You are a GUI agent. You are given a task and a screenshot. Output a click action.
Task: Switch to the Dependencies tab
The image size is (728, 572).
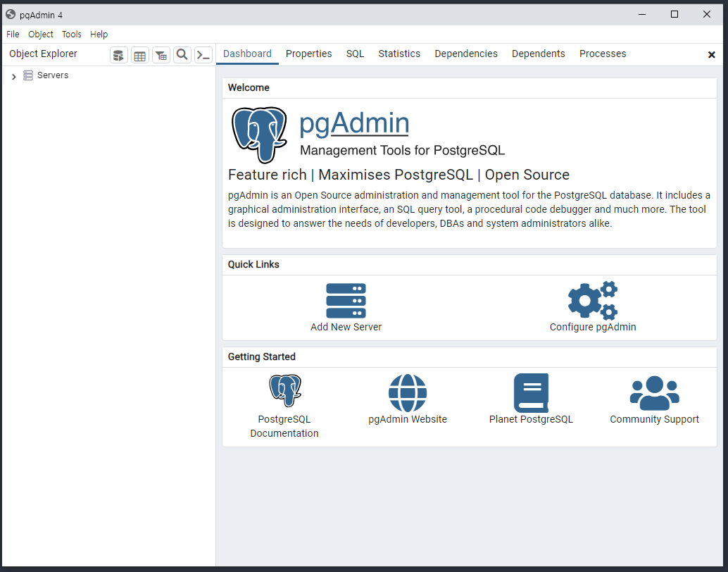tap(466, 54)
